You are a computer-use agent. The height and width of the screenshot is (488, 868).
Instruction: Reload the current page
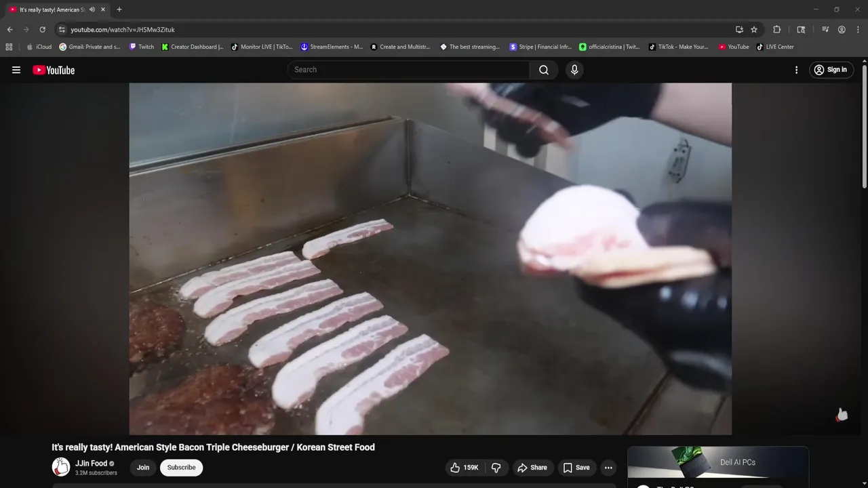42,30
